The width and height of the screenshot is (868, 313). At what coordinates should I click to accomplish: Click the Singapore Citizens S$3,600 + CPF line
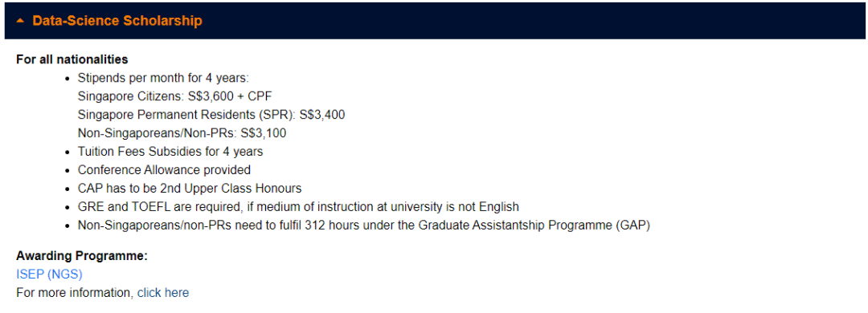pyautogui.click(x=175, y=96)
